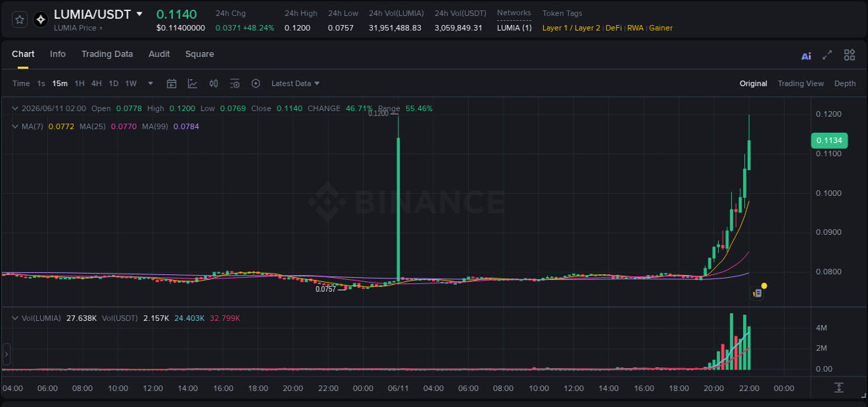
Task: Open the calendar go-to-date icon
Action: (172, 83)
